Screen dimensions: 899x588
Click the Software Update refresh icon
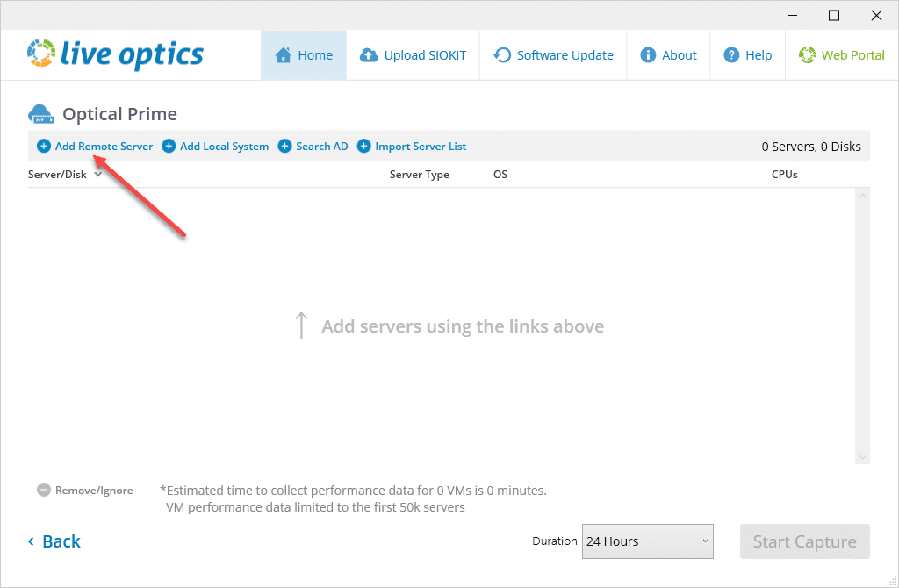point(502,55)
